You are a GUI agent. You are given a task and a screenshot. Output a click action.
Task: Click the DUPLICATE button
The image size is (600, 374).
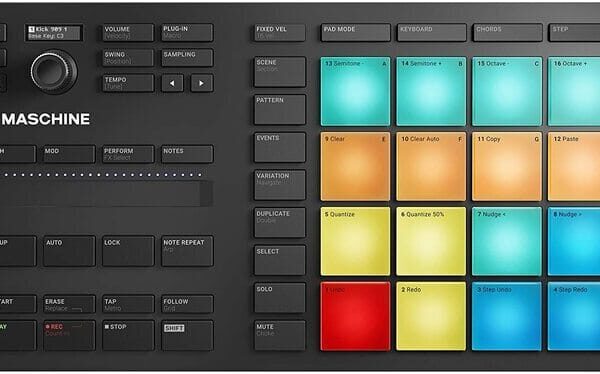280,223
